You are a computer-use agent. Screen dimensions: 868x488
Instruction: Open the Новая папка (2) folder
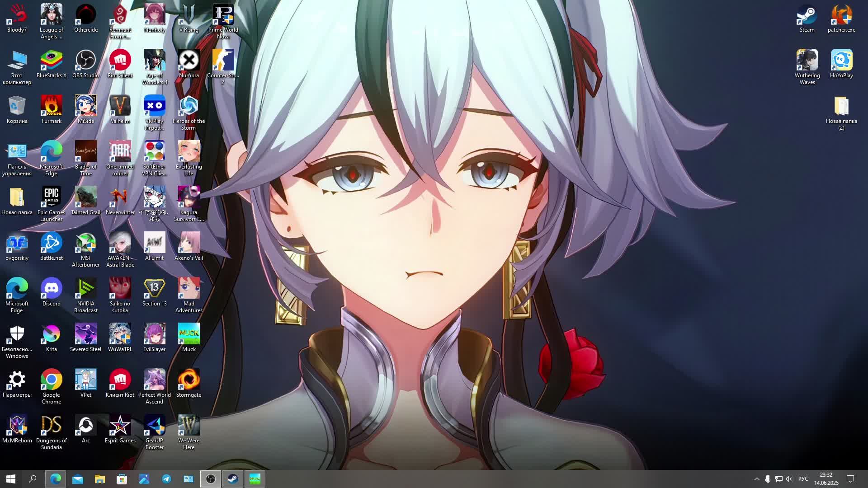841,113
